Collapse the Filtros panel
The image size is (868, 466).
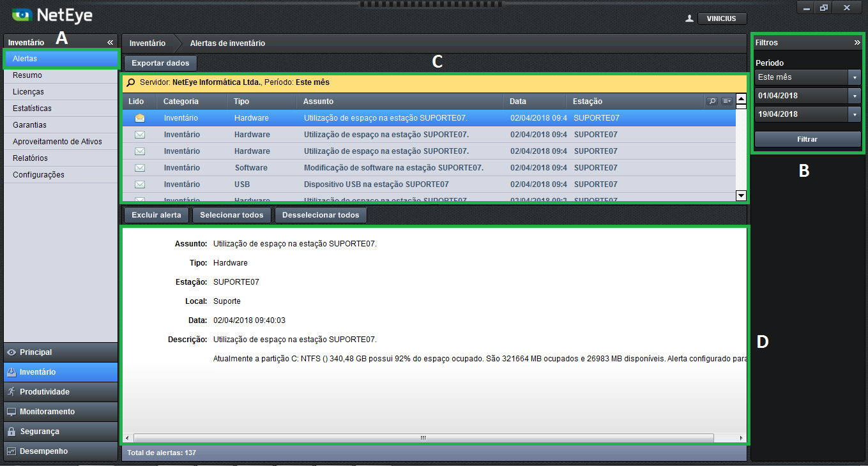click(x=857, y=42)
